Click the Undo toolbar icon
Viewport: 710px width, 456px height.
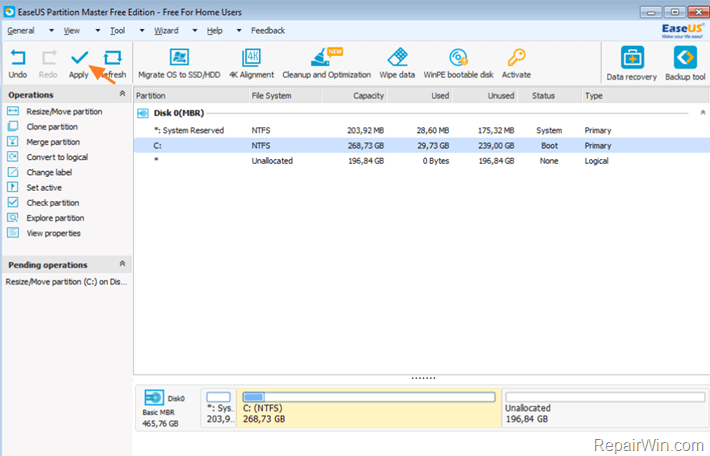[18, 58]
